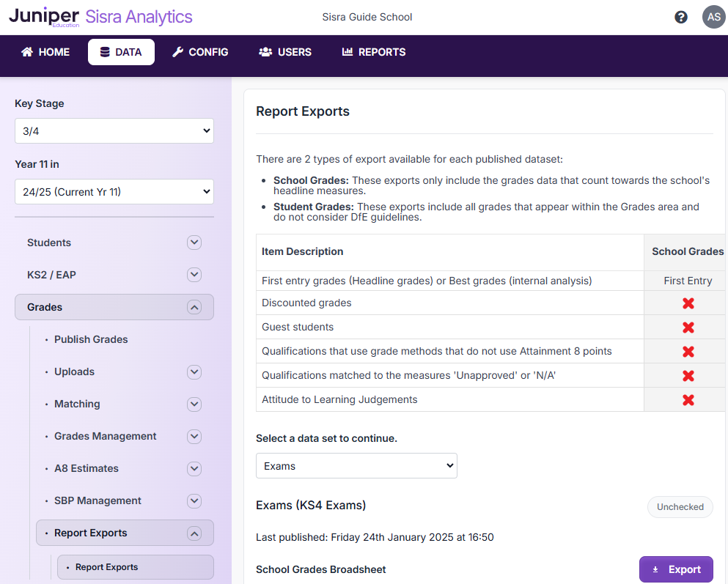This screenshot has height=584, width=728.
Task: Click the Unchecked status badge
Action: pyautogui.click(x=680, y=507)
